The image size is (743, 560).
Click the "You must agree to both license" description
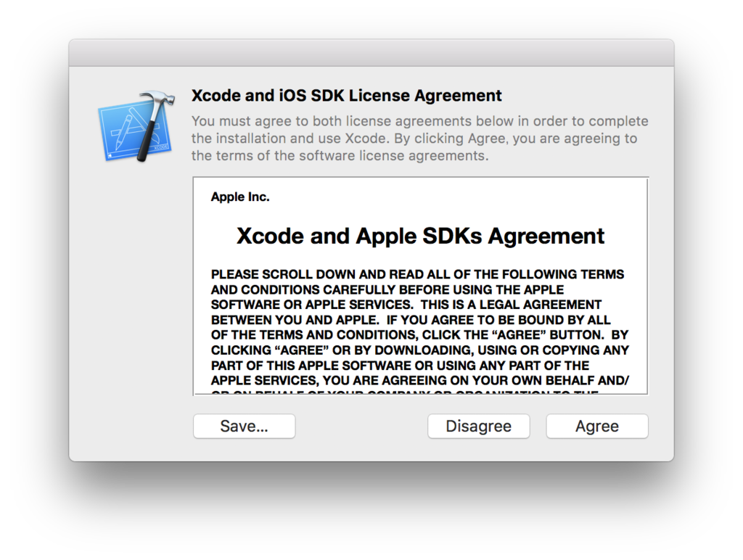click(x=420, y=139)
